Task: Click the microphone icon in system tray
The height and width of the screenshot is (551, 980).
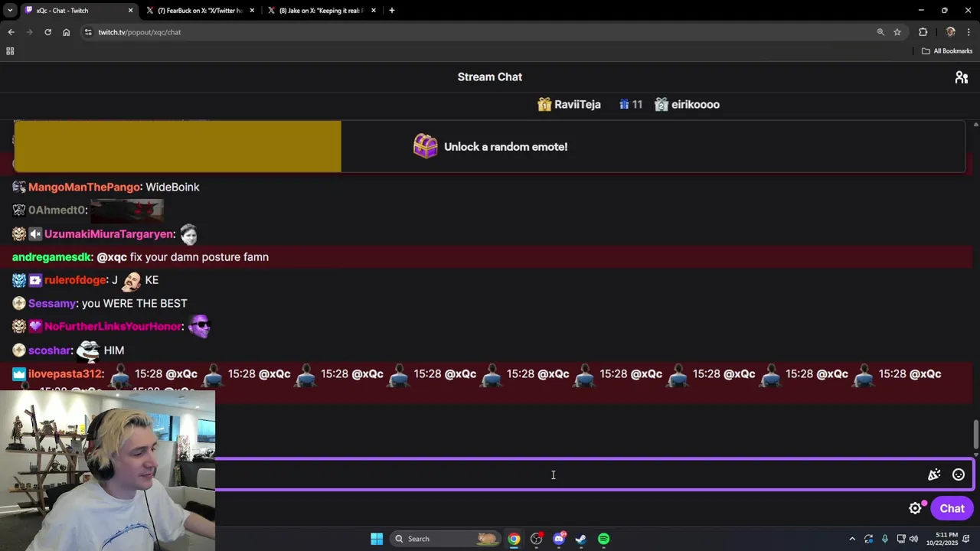Action: click(x=884, y=539)
